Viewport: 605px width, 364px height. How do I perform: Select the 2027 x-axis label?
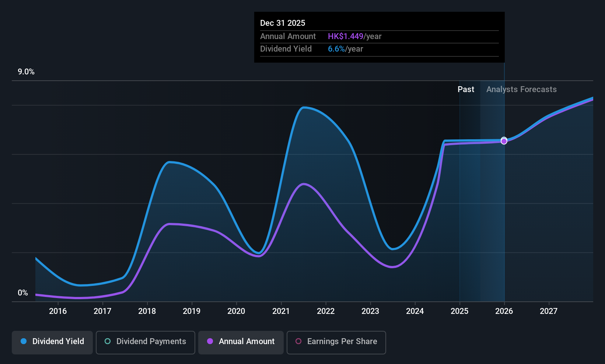point(549,311)
